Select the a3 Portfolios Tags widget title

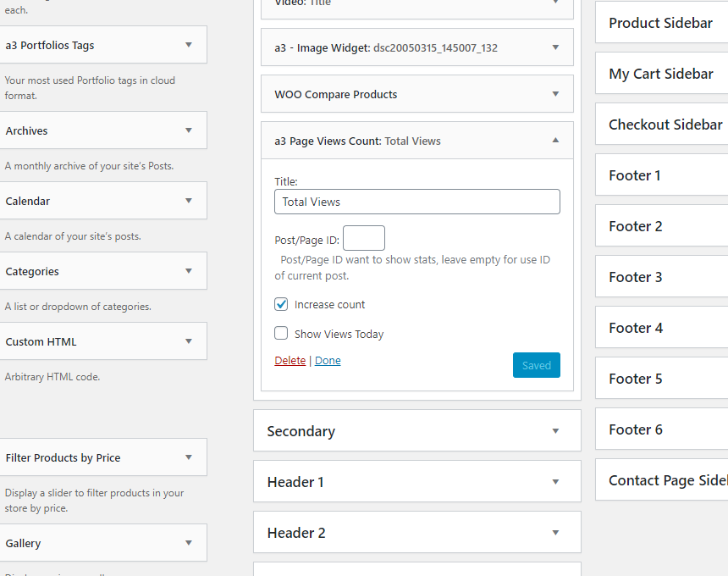(50, 45)
